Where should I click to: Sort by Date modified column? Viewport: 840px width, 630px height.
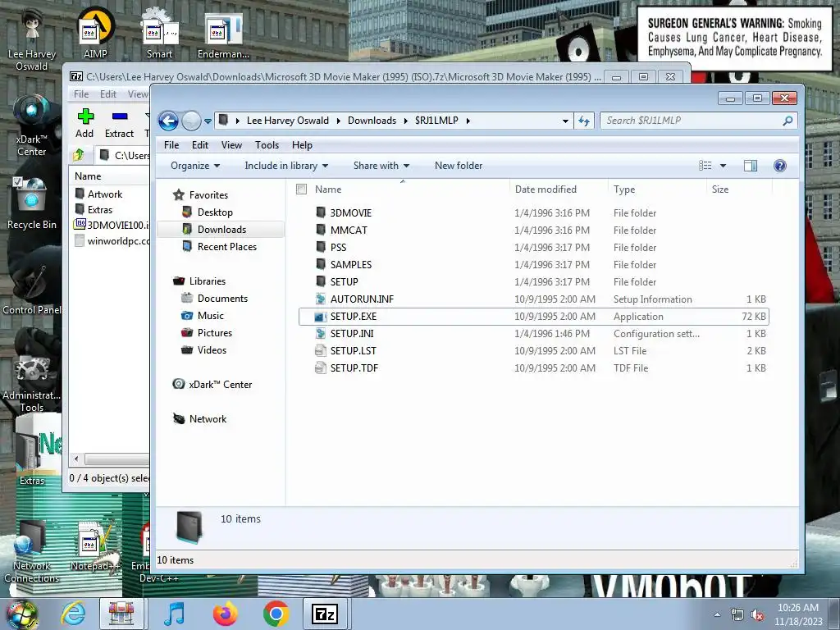pos(546,189)
